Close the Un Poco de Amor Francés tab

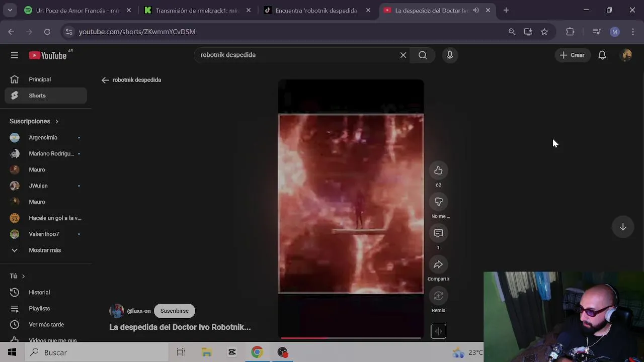click(129, 10)
